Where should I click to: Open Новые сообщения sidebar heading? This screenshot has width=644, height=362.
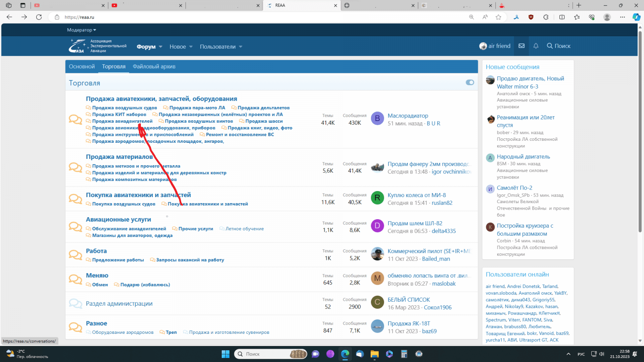512,67
